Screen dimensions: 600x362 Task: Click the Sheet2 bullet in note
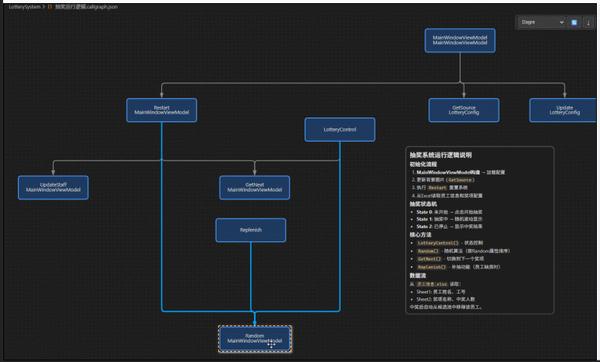[446, 299]
